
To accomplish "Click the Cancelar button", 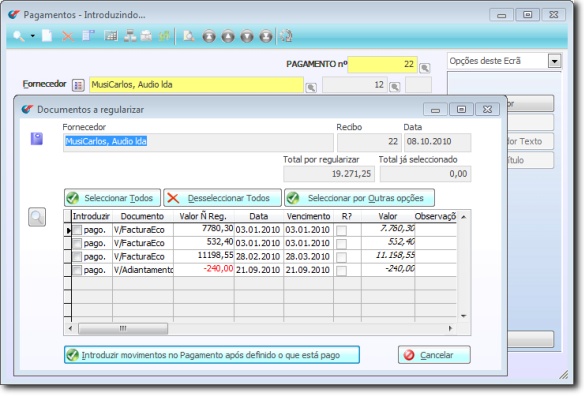I will coord(434,355).
